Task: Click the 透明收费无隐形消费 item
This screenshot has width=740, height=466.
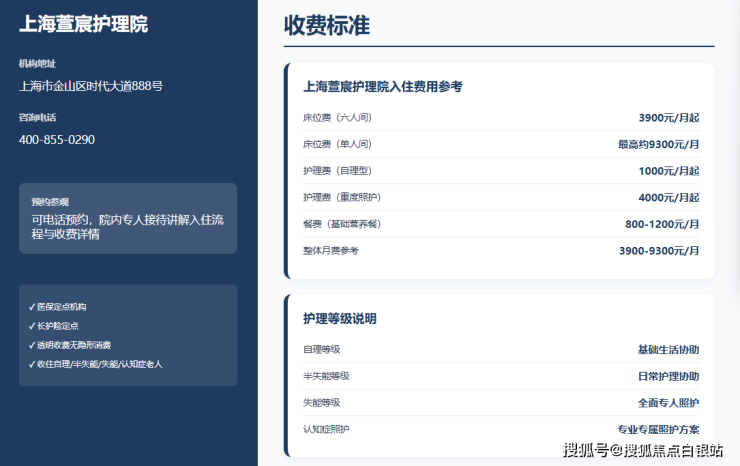Action: click(69, 345)
